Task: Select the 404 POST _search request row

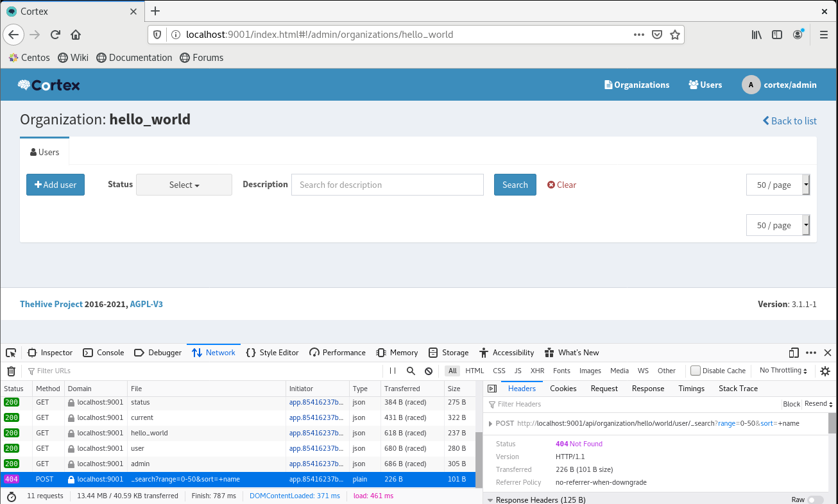Action: click(x=237, y=479)
